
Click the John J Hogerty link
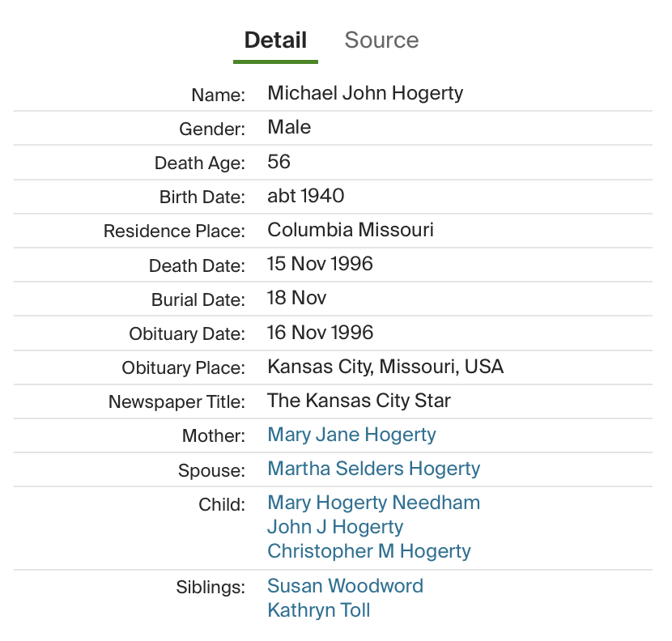coord(335,527)
